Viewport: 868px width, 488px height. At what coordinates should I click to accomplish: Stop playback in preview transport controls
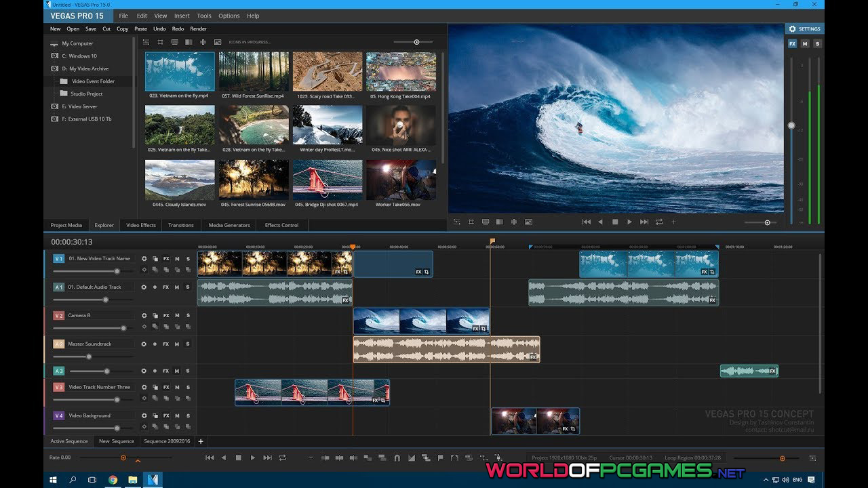tap(615, 222)
